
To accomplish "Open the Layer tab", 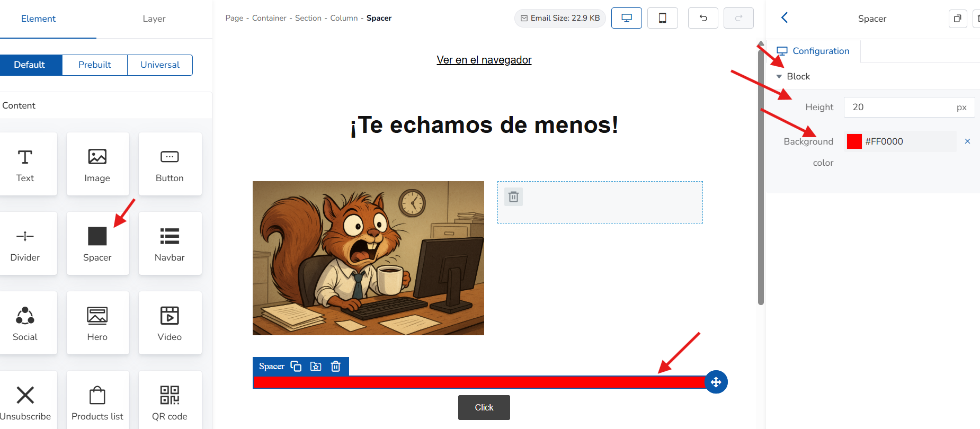I will 154,19.
